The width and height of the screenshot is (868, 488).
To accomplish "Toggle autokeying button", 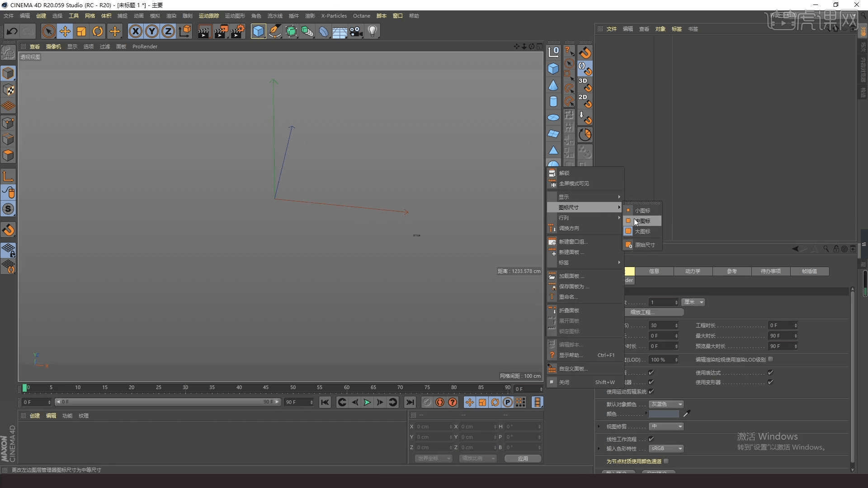I will (439, 402).
